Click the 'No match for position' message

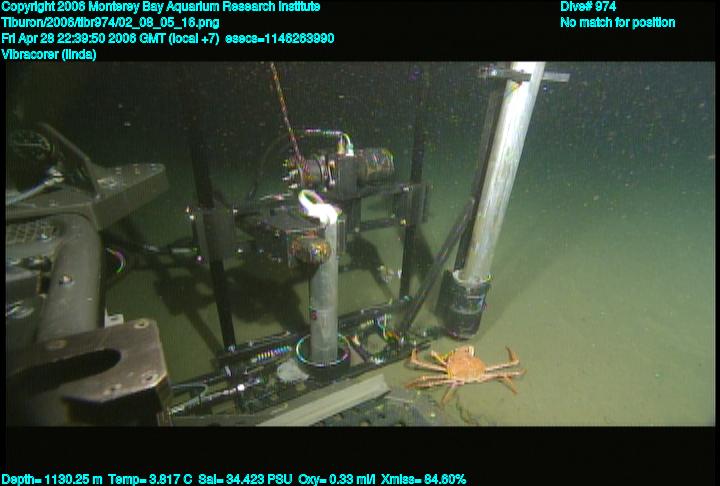(x=618, y=23)
